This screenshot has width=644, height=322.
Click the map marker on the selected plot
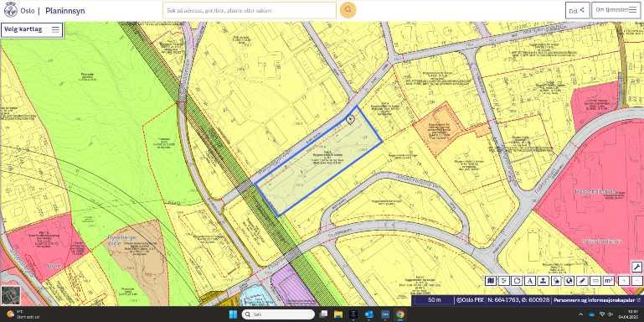[350, 119]
